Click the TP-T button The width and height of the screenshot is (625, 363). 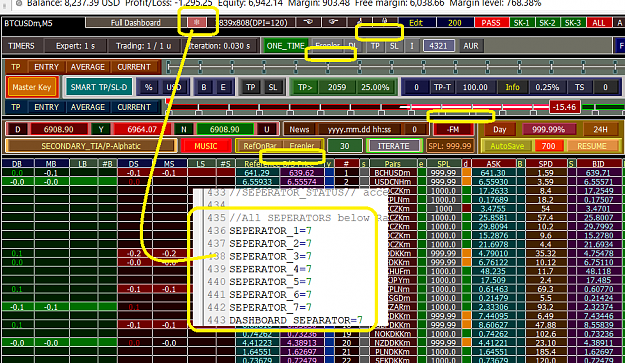click(442, 87)
